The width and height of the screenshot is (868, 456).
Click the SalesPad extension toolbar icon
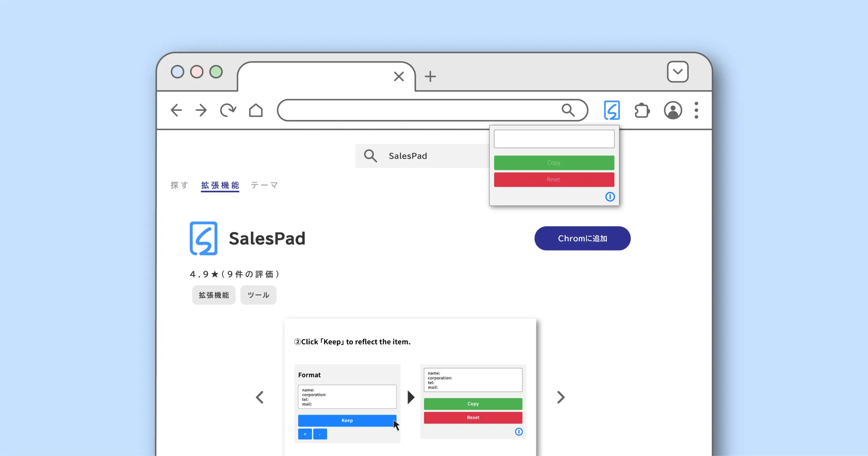(612, 110)
